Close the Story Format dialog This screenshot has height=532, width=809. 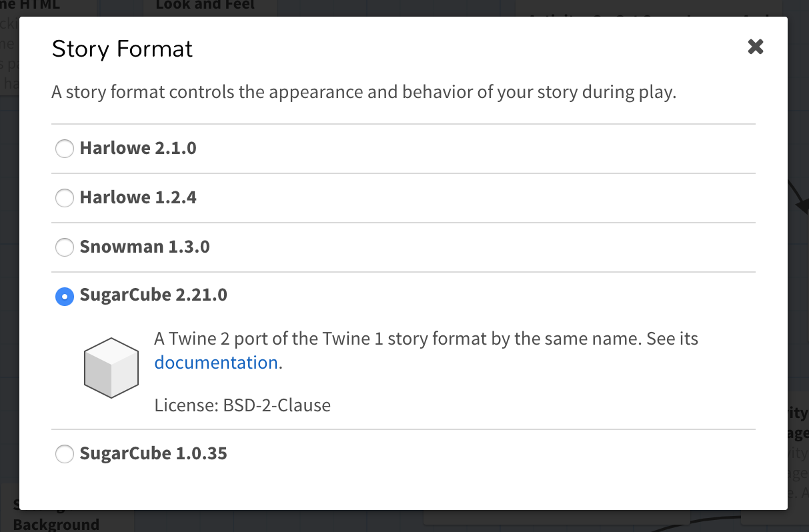click(x=755, y=47)
